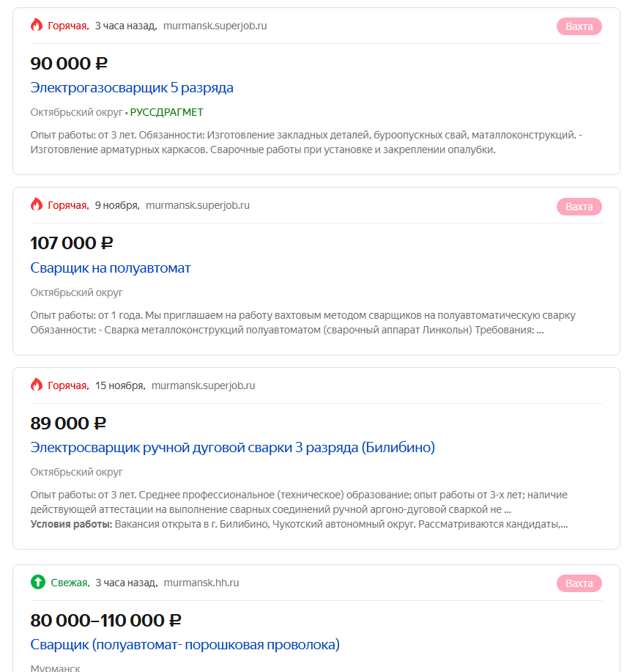The width and height of the screenshot is (627, 672).
Task: Click flame icon on Сварщик на полуавтомат listing
Action: click(37, 204)
